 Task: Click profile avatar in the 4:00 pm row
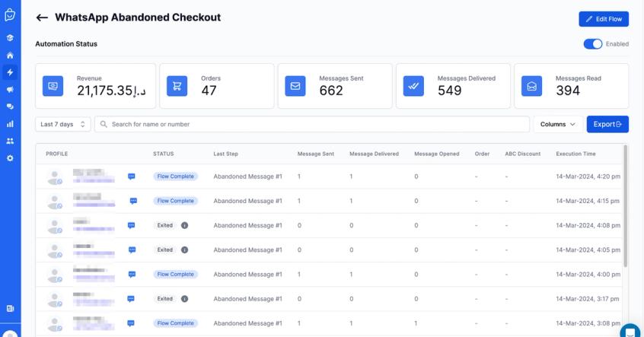[x=55, y=275]
